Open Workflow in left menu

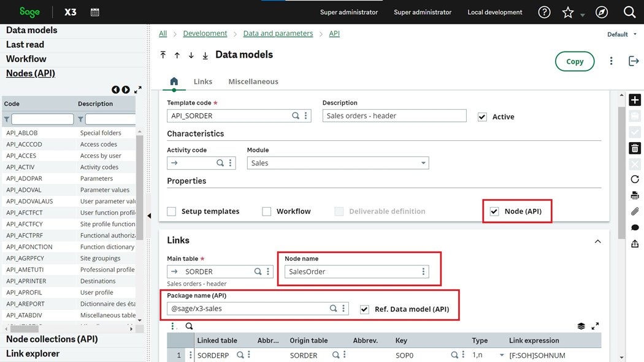[x=26, y=59]
